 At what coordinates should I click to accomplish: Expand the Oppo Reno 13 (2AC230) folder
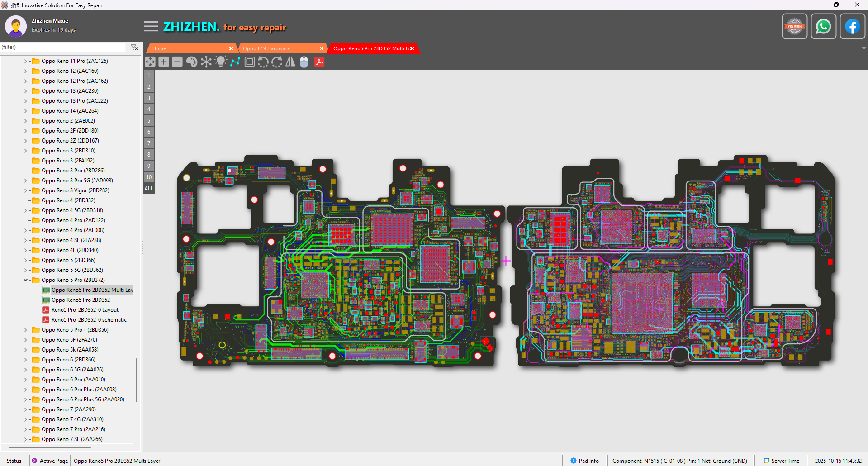(x=25, y=91)
